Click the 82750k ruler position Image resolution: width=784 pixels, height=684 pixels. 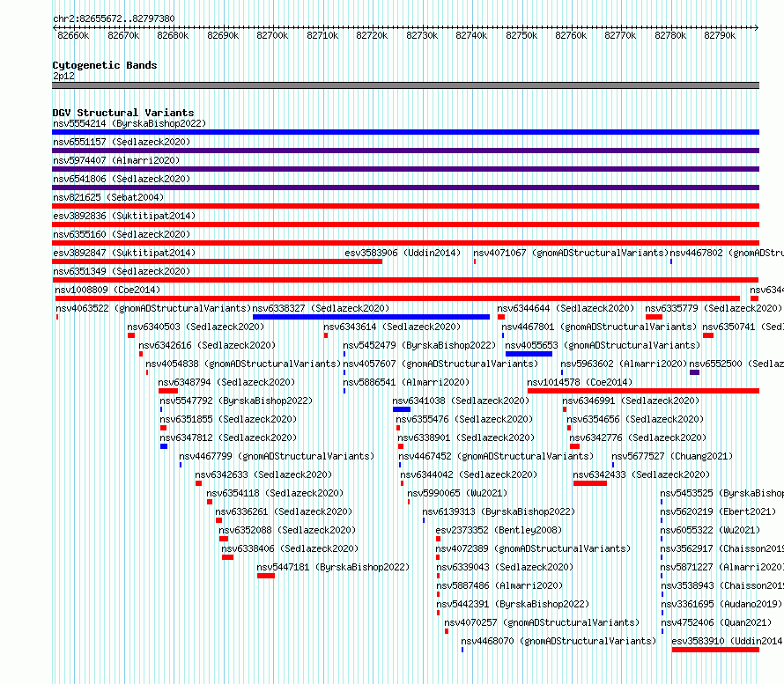(521, 35)
